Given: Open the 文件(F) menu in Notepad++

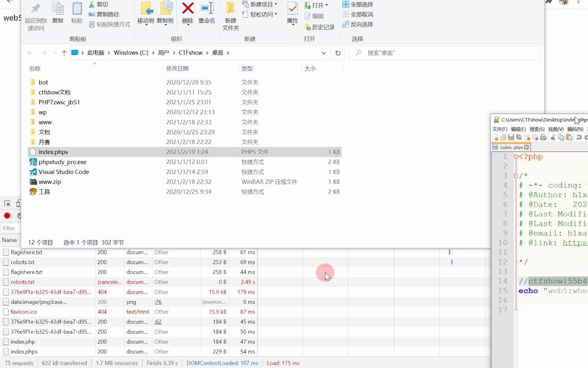Looking at the screenshot, I should [500, 129].
